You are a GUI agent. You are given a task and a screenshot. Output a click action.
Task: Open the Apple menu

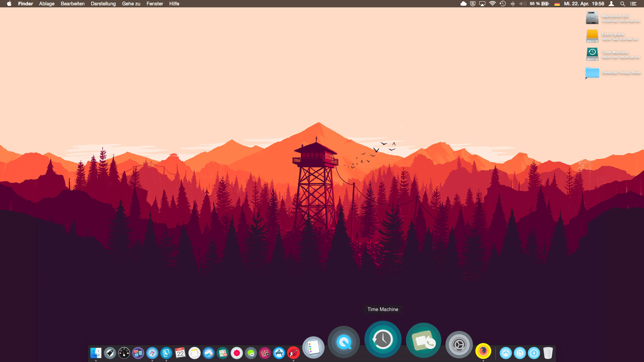coord(9,4)
